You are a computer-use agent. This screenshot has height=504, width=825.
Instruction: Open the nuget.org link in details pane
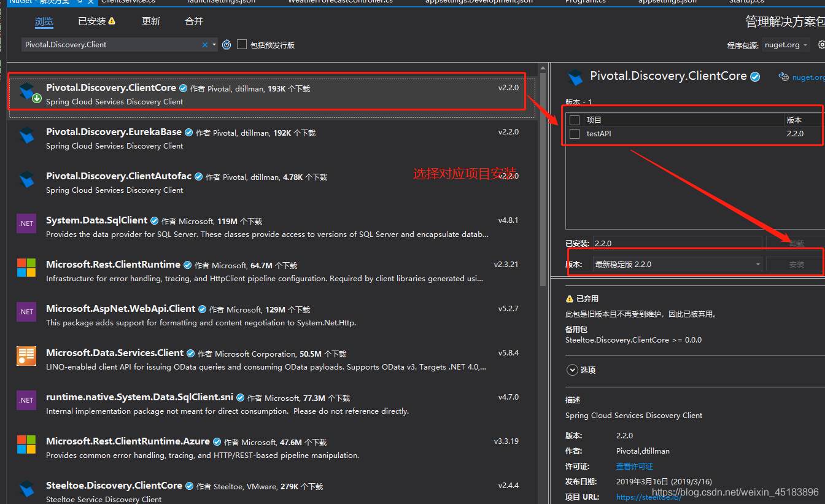pos(808,77)
